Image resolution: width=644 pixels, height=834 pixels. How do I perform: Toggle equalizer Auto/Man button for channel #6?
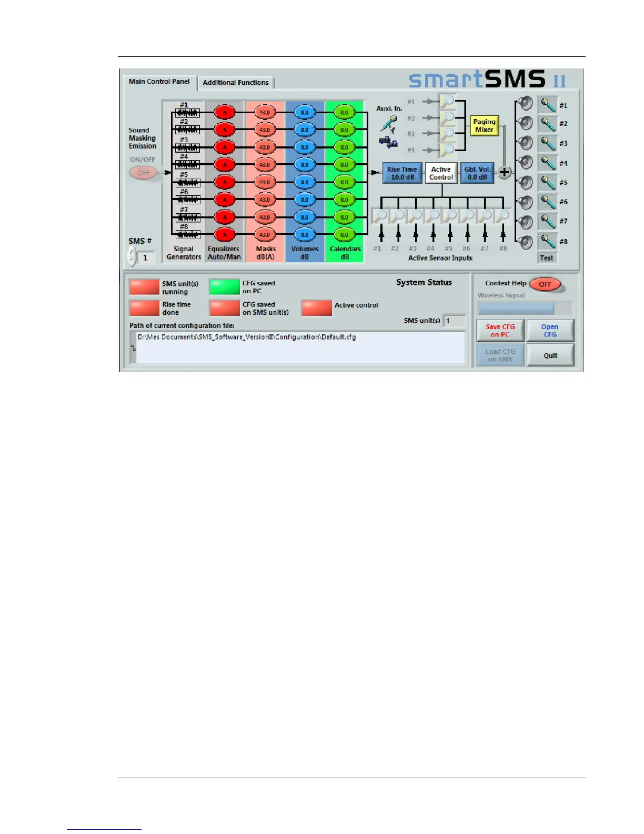click(225, 200)
